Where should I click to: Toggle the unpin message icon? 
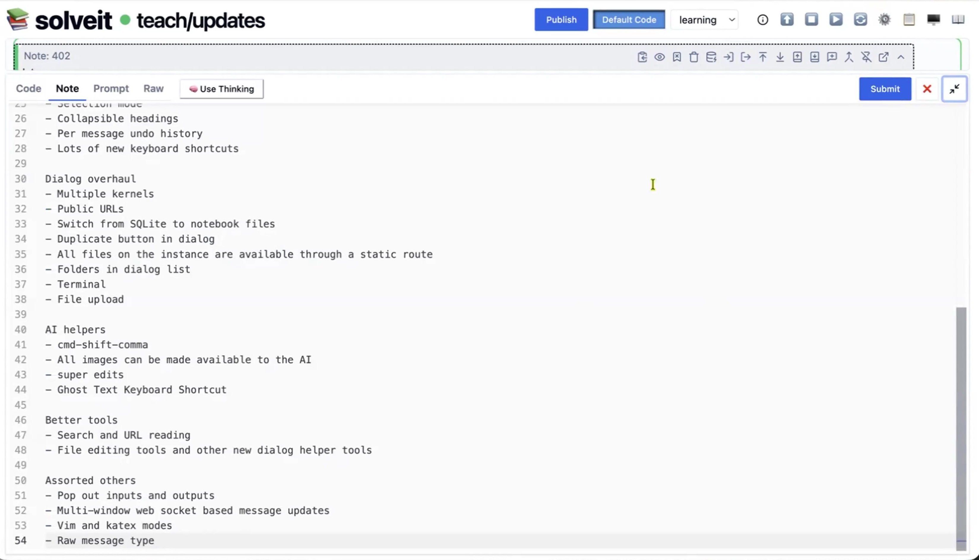866,57
